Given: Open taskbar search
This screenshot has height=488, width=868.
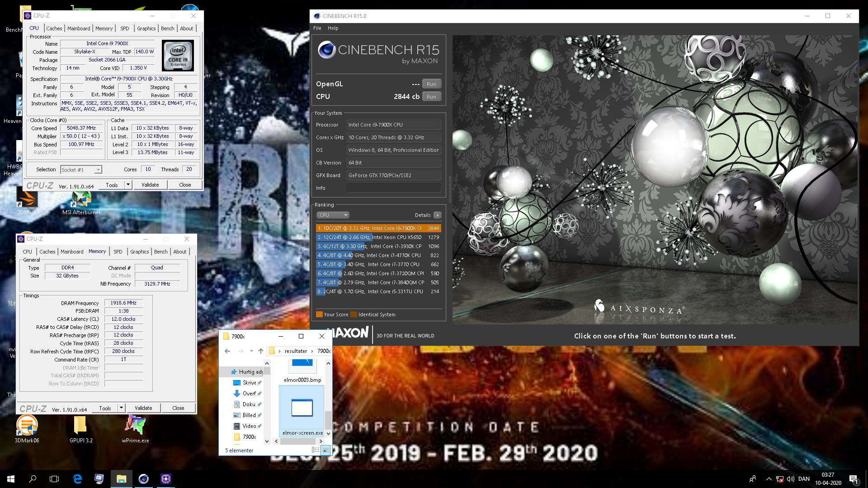Looking at the screenshot, I should (x=33, y=479).
